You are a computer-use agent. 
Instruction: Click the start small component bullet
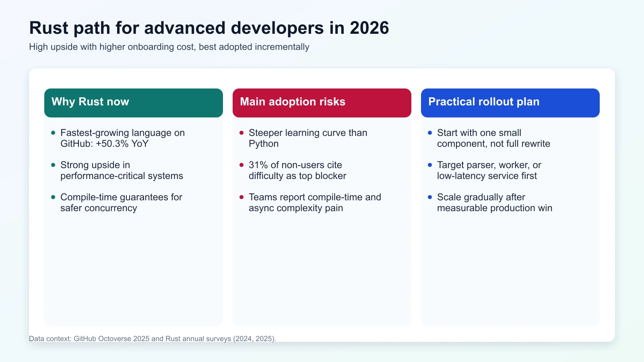click(x=493, y=138)
